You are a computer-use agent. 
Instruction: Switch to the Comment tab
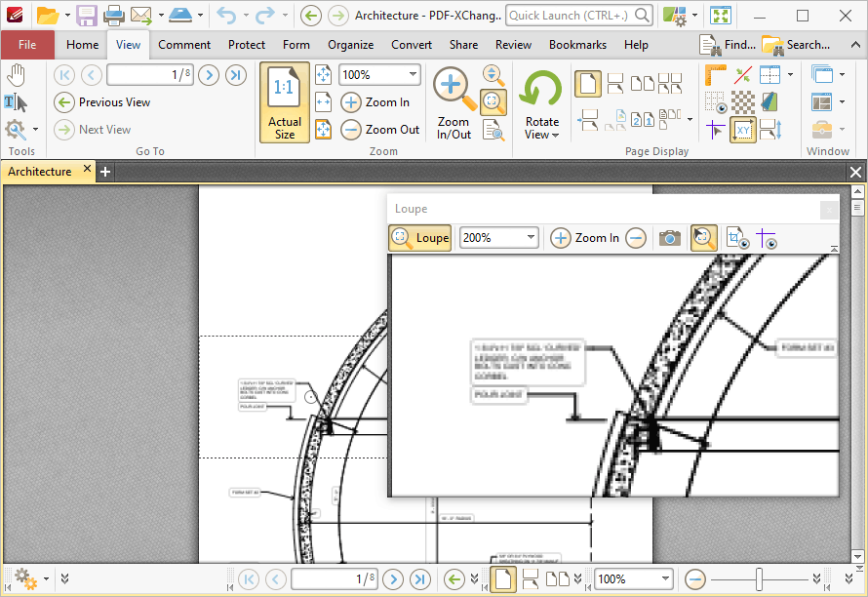tap(184, 45)
